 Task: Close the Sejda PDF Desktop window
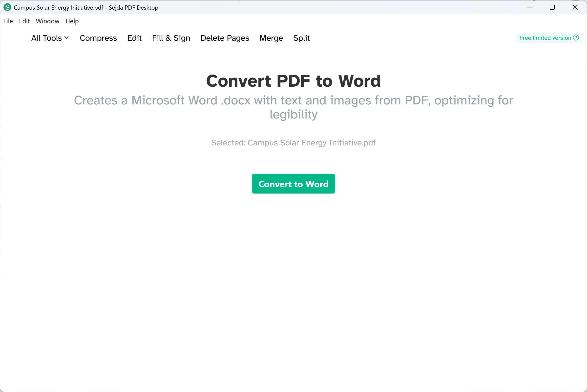coord(575,7)
